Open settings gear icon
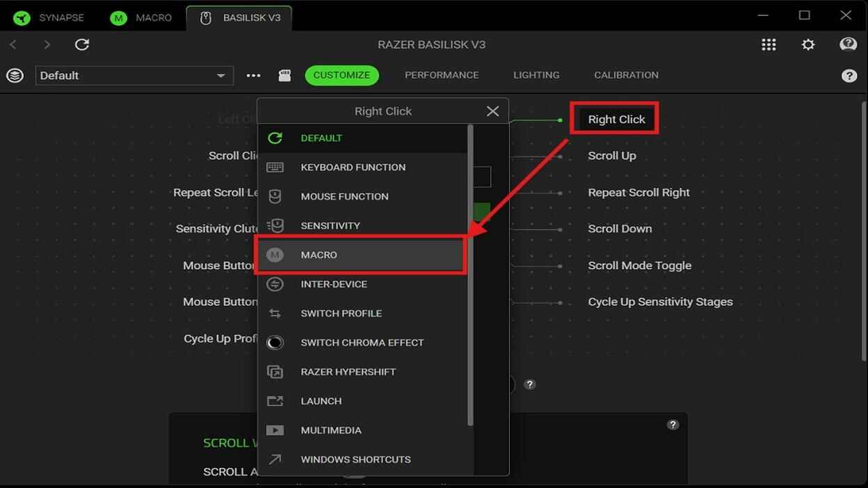The width and height of the screenshot is (868, 488). (808, 44)
